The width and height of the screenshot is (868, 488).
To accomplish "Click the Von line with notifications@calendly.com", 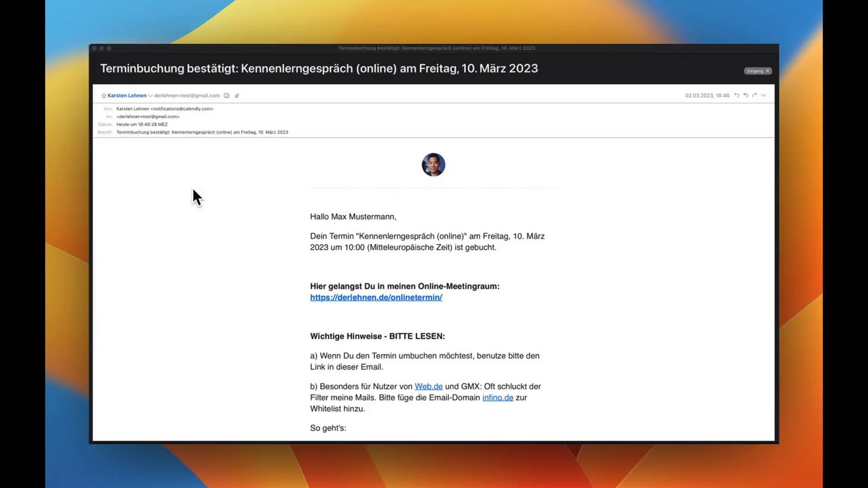I will [165, 108].
